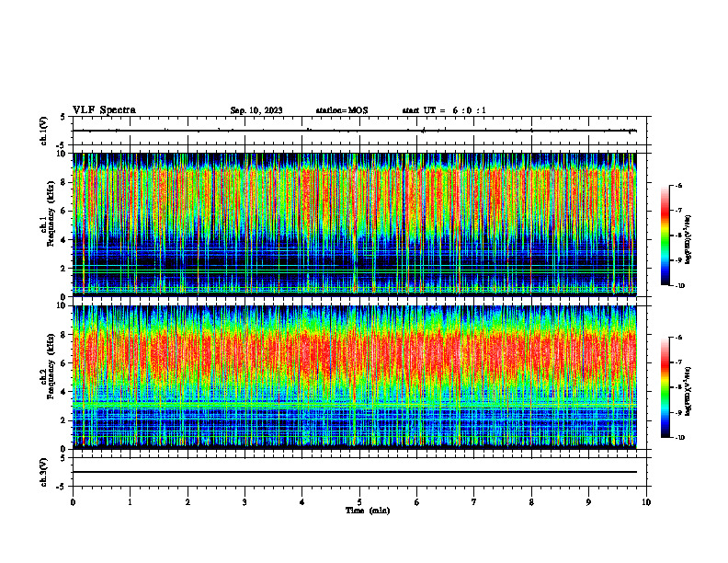Click the '5' time axis tick label
Viewport: 728px width, 563px height.
[x=359, y=502]
